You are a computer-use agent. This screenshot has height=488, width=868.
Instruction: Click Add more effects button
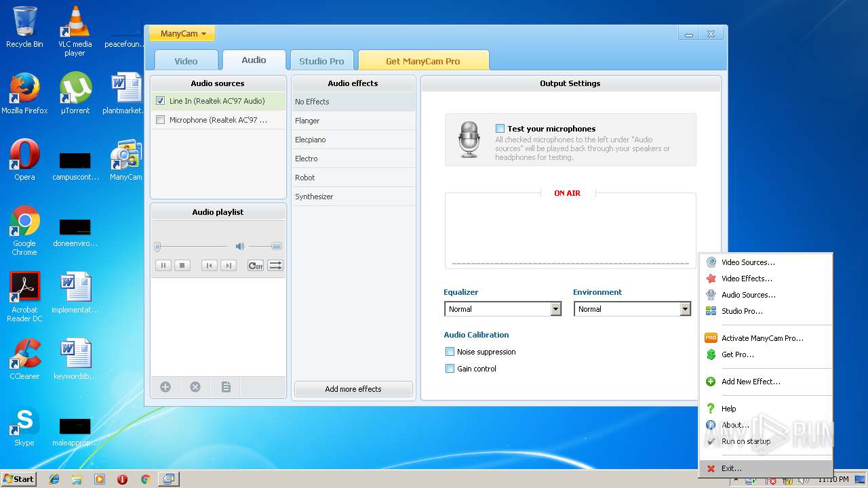point(353,389)
